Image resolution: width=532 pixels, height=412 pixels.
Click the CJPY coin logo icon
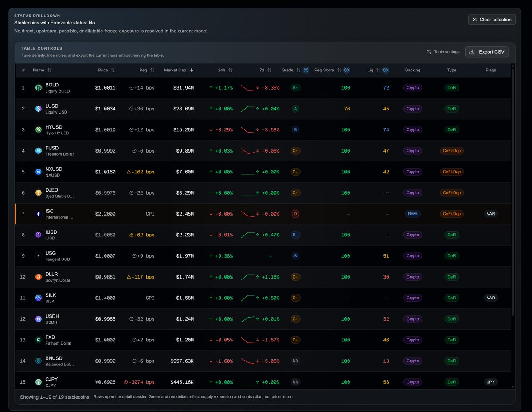39,382
